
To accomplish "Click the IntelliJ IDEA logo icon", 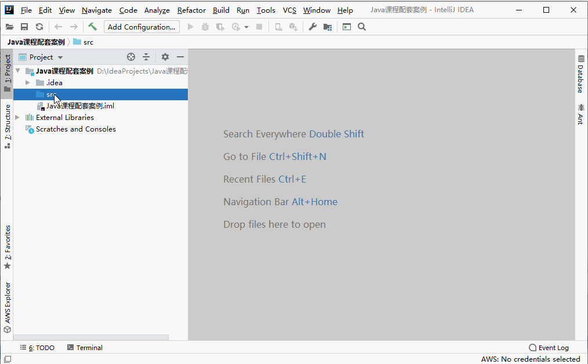I will click(x=9, y=10).
